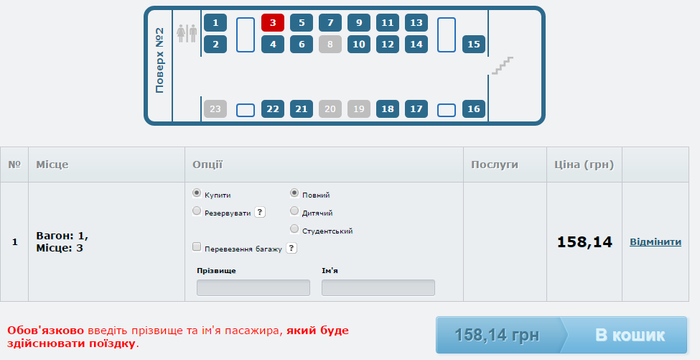The height and width of the screenshot is (360, 700).
Task: Choose seat 15 near the stairs
Action: coord(474,44)
